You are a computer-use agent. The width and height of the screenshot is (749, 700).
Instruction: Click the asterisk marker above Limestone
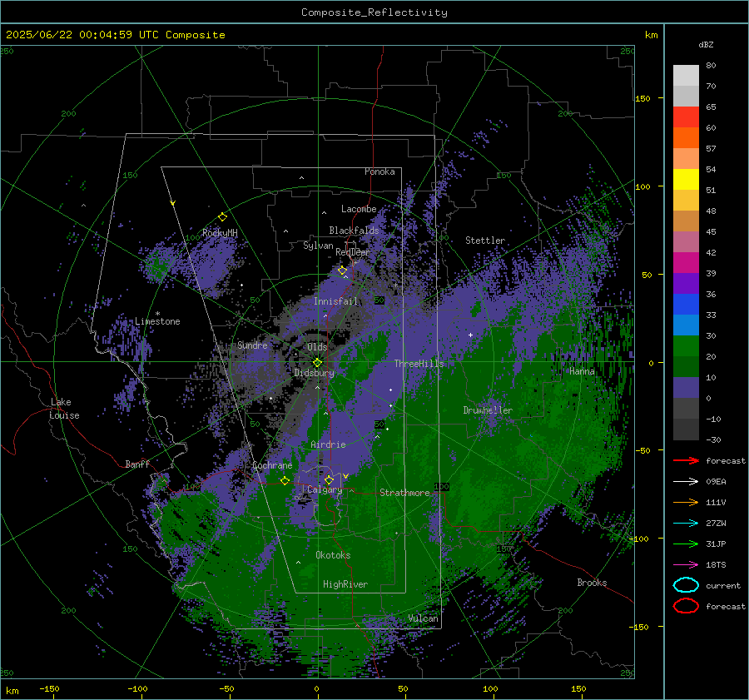click(x=157, y=314)
